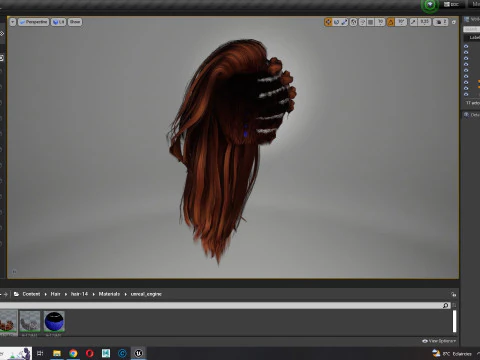Open grid snap size value dropdown

click(380, 22)
